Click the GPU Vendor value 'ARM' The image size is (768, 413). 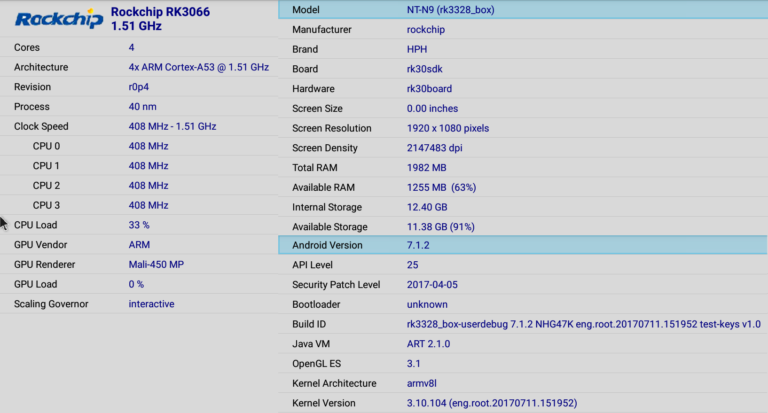pyautogui.click(x=139, y=244)
